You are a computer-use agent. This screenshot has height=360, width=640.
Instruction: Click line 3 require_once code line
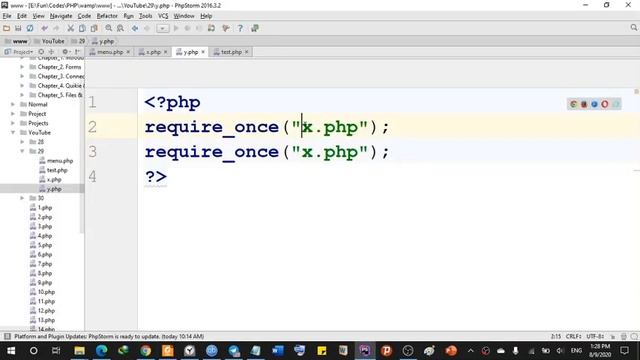tap(267, 152)
